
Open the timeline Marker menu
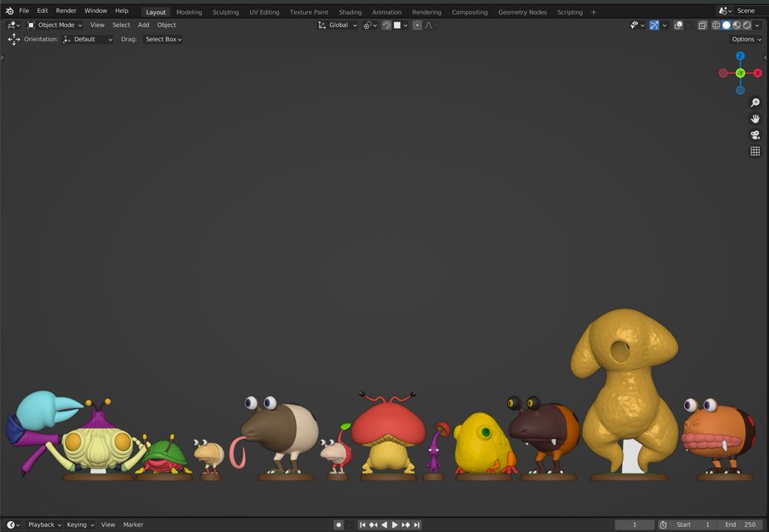(133, 524)
